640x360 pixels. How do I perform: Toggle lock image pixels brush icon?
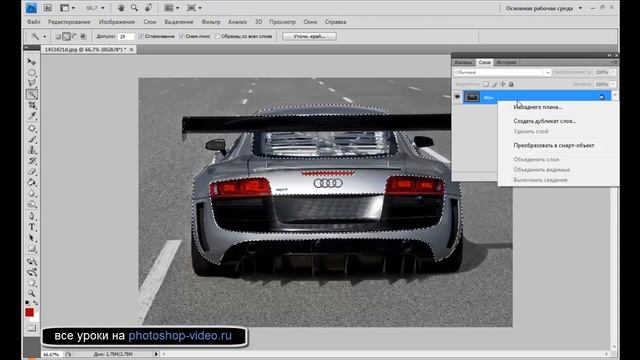point(494,84)
